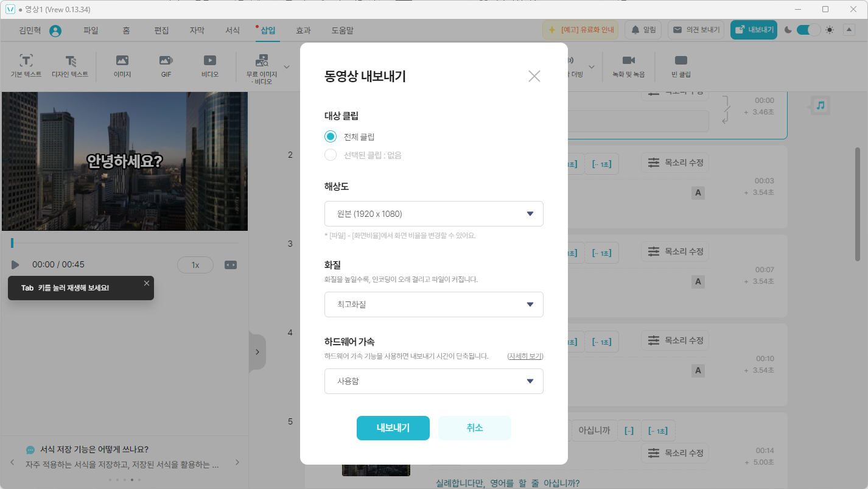The width and height of the screenshot is (868, 489).
Task: Expand the 더빙 dropdown chevron
Action: click(x=591, y=66)
